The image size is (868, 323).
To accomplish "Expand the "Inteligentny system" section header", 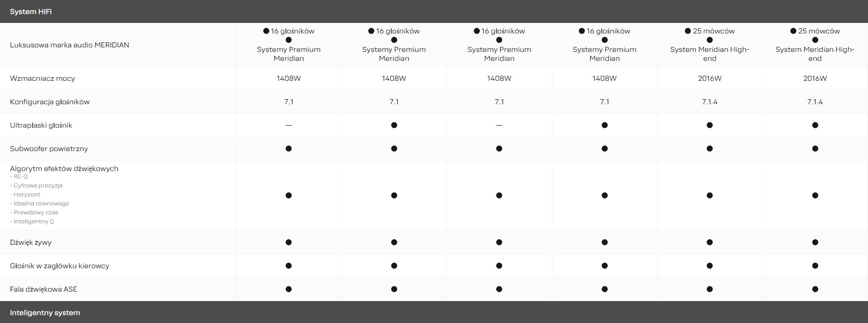I will (x=45, y=313).
